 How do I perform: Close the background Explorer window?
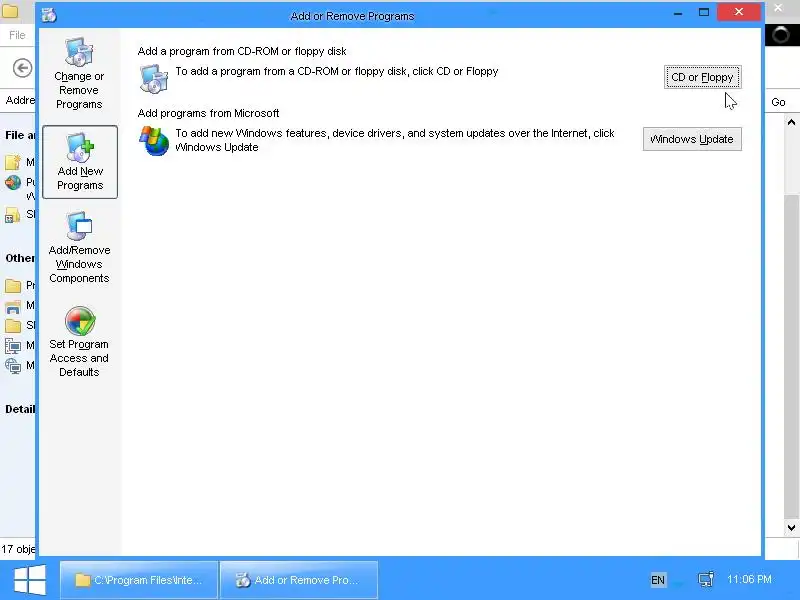pos(778,8)
